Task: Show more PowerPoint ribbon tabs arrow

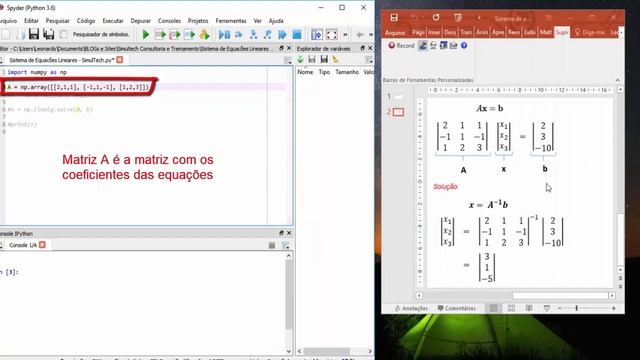Action: (621, 32)
